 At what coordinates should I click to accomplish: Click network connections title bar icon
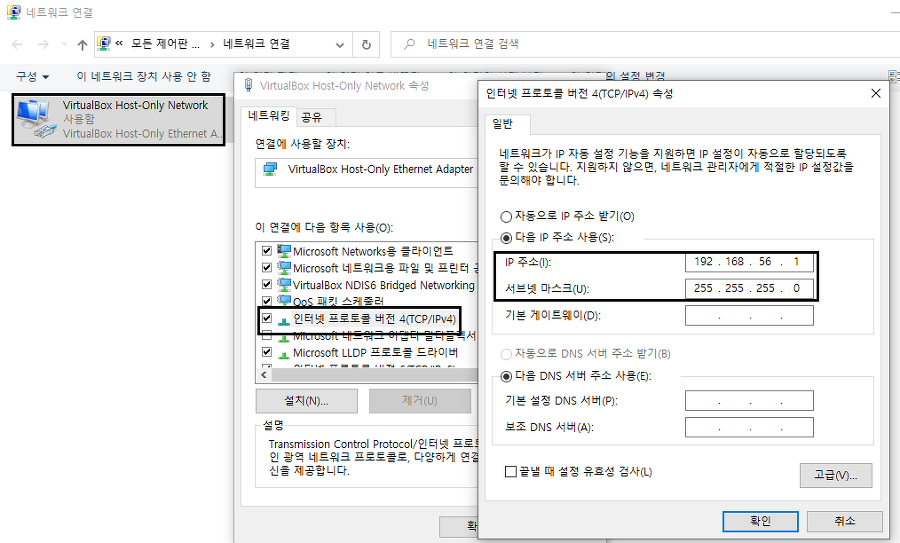pos(14,11)
